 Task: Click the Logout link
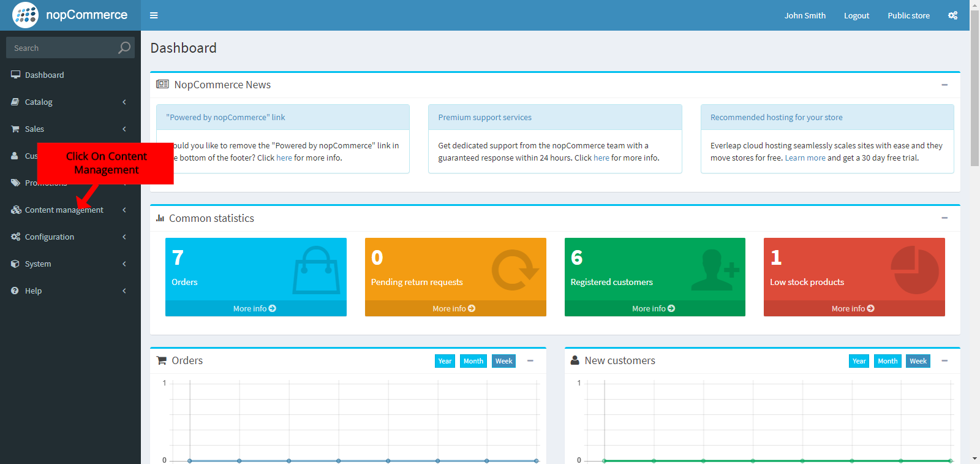pyautogui.click(x=856, y=15)
